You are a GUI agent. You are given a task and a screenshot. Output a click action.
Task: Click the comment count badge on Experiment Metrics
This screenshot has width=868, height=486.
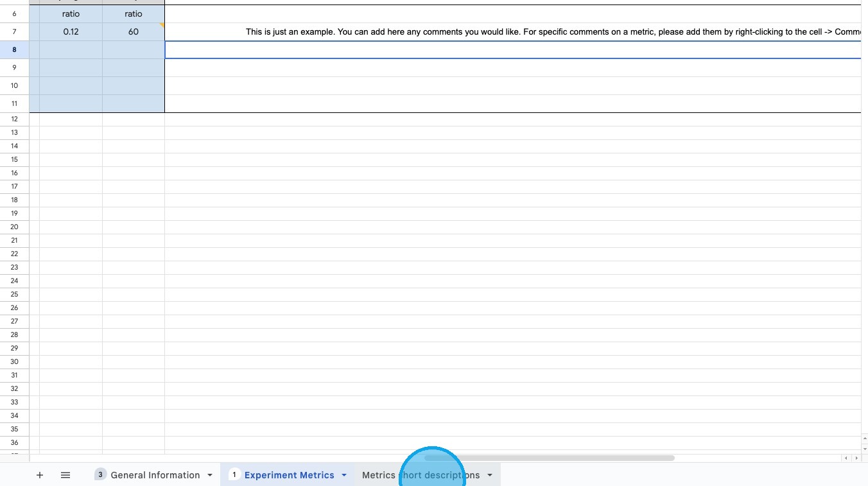tap(234, 474)
